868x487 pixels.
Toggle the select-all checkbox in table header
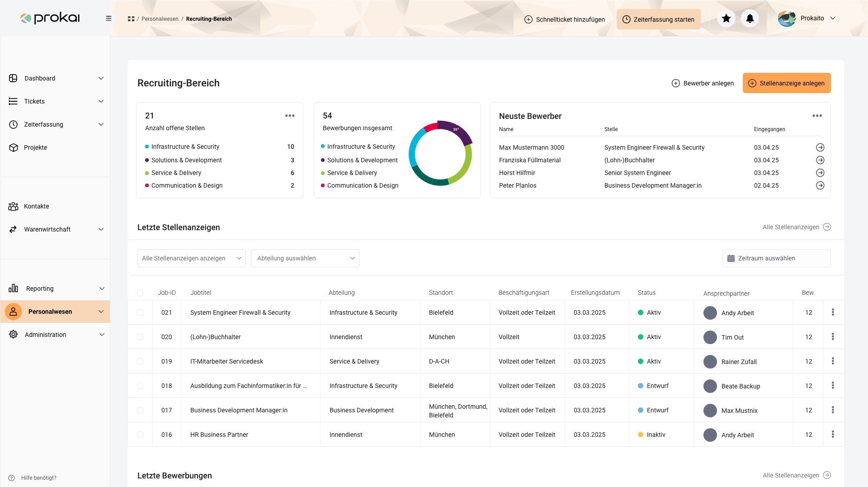[x=140, y=293]
